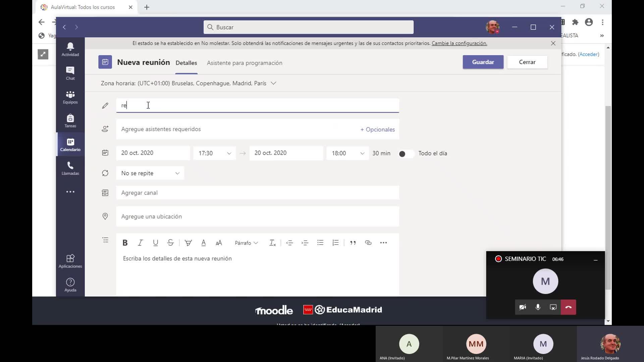Hang up the SEMINARIO TIC call
This screenshot has height=362, width=644.
[x=568, y=307]
